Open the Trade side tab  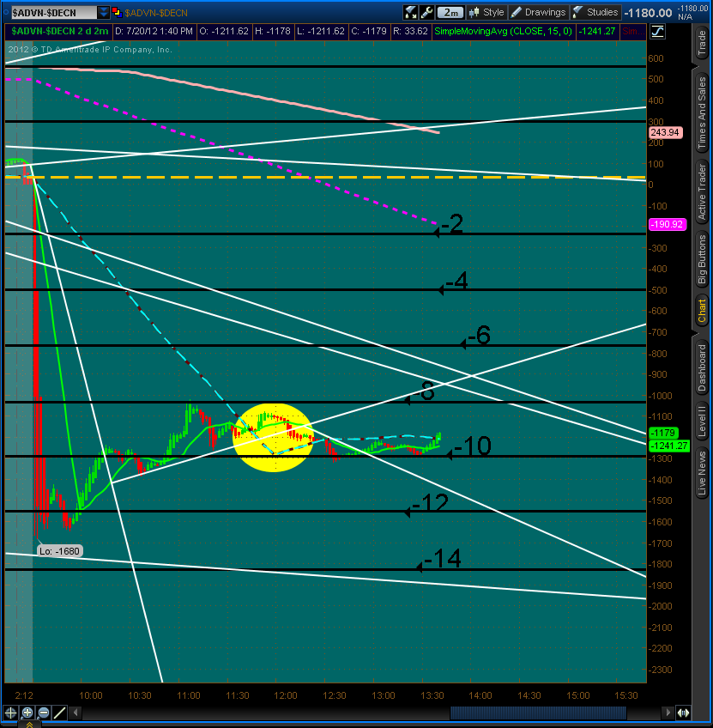coord(702,43)
